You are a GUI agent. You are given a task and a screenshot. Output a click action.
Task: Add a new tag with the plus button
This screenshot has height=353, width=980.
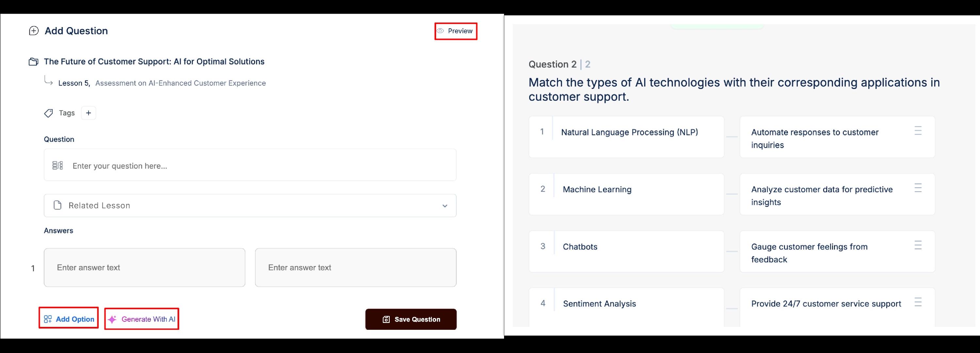(89, 113)
